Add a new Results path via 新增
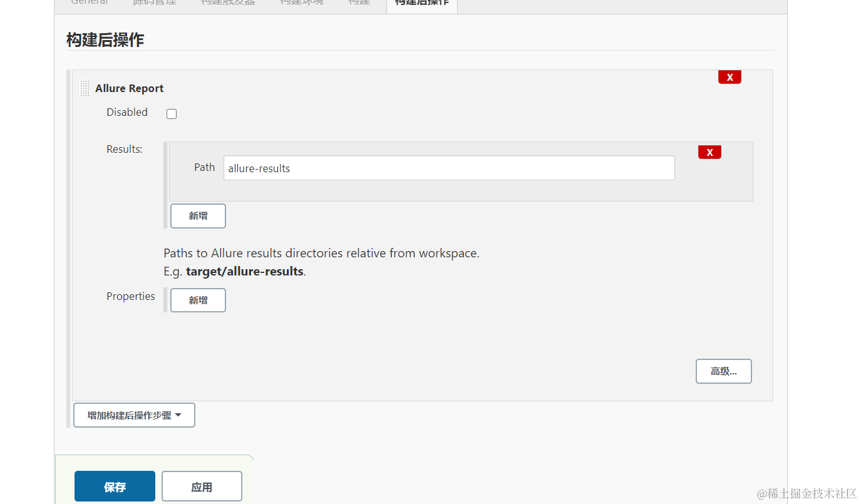 click(x=198, y=216)
